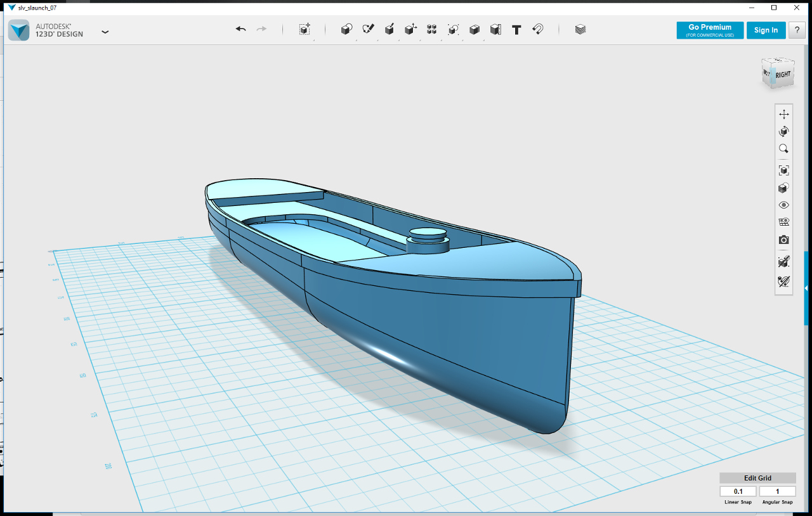Open the Sketch tools menu
Screen dimensions: 812x516
[368, 29]
